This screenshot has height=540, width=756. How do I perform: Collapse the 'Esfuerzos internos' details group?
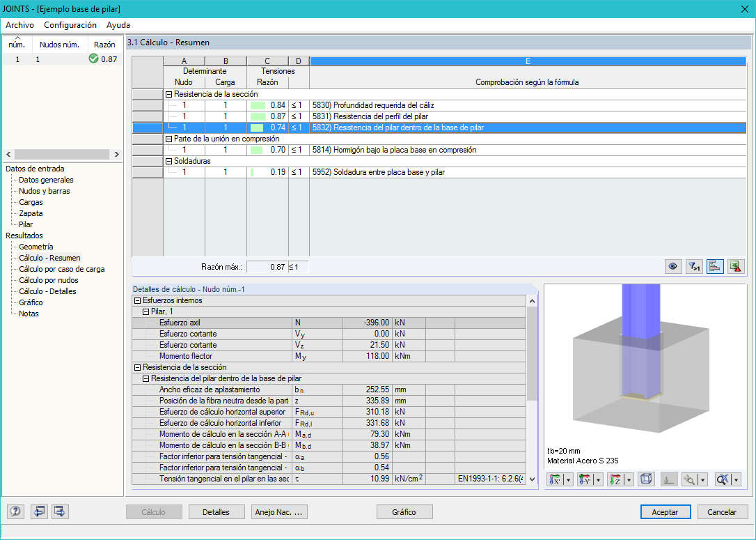tap(137, 300)
